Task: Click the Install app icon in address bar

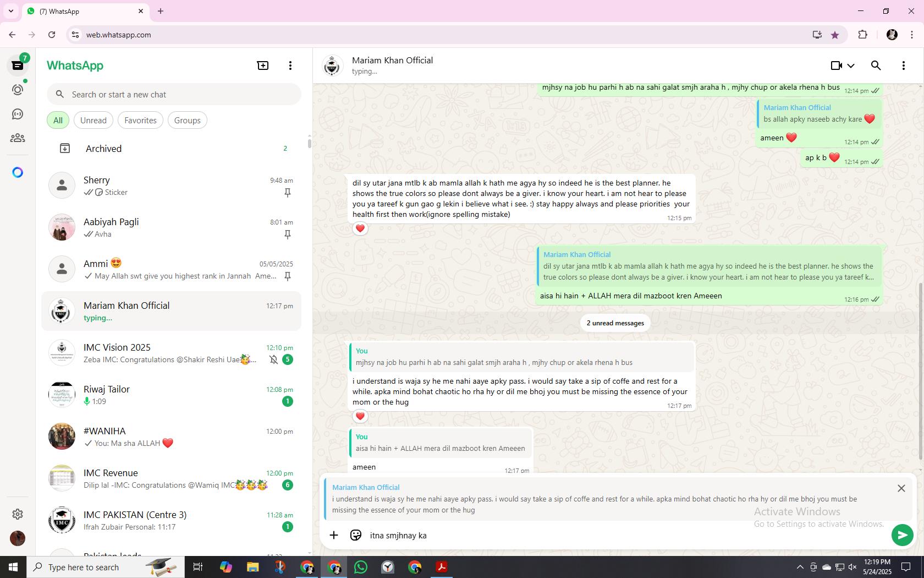Action: [817, 35]
